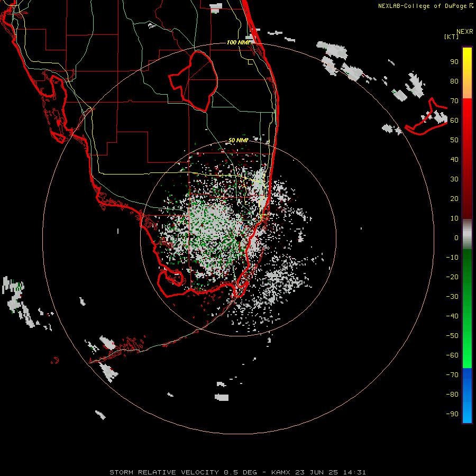
Task: Click the -80 scale value
Action: (452, 395)
